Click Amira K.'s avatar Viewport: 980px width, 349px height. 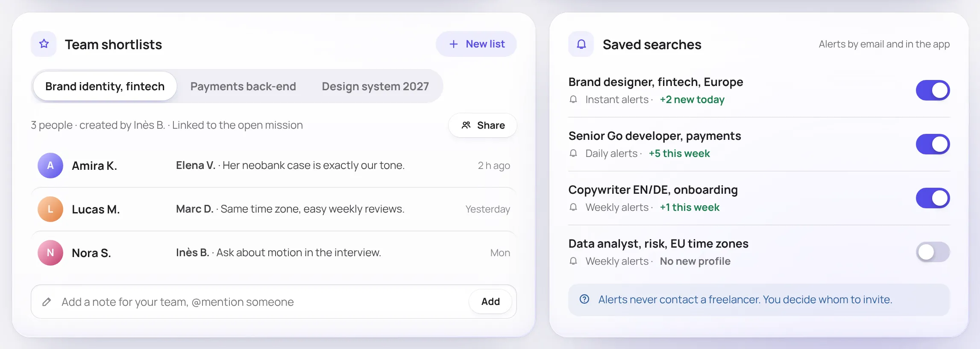(x=50, y=166)
